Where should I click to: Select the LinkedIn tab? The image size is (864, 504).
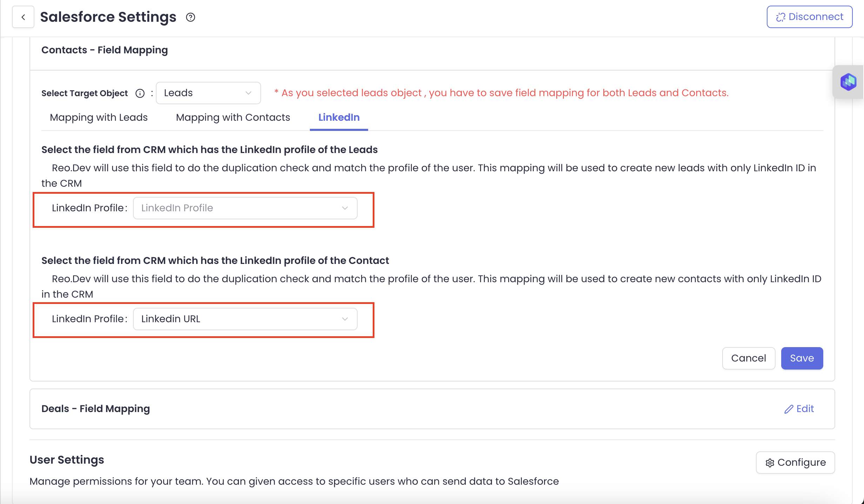[339, 118]
